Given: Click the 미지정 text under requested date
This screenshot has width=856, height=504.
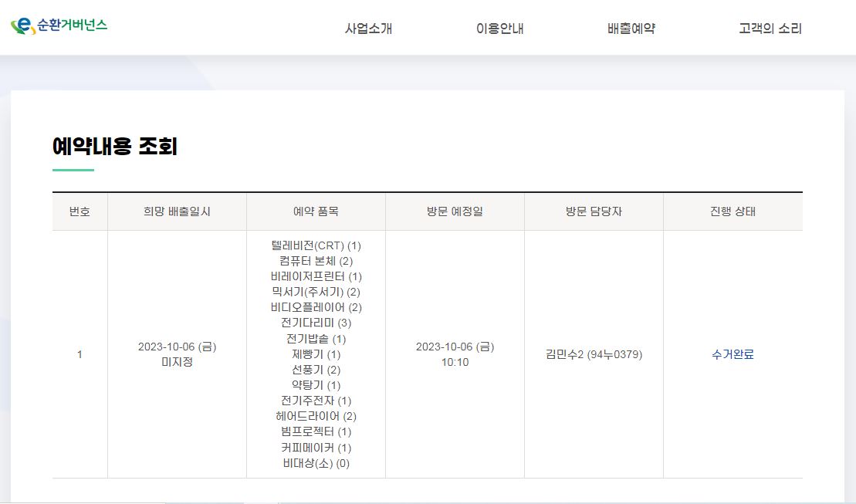Looking at the screenshot, I should tap(177, 362).
